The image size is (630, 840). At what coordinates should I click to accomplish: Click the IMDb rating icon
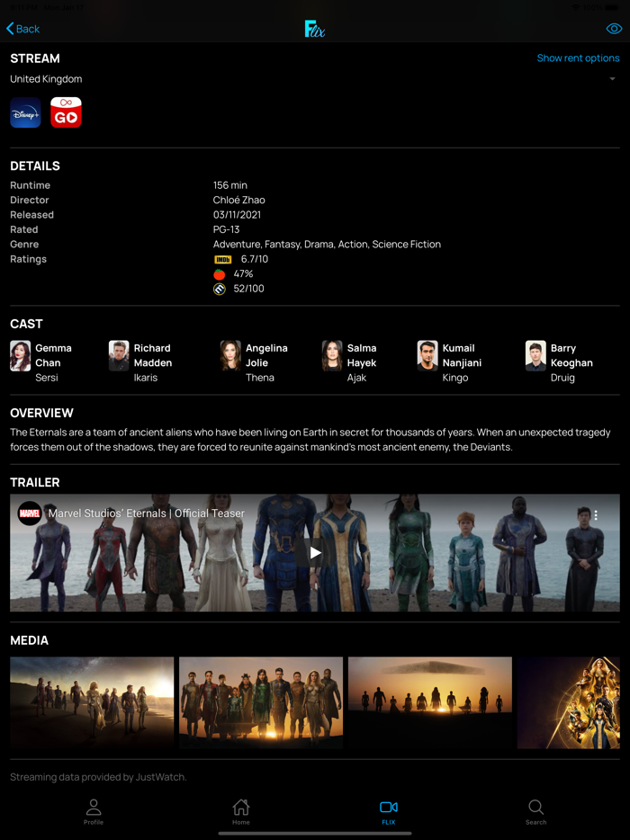(222, 259)
